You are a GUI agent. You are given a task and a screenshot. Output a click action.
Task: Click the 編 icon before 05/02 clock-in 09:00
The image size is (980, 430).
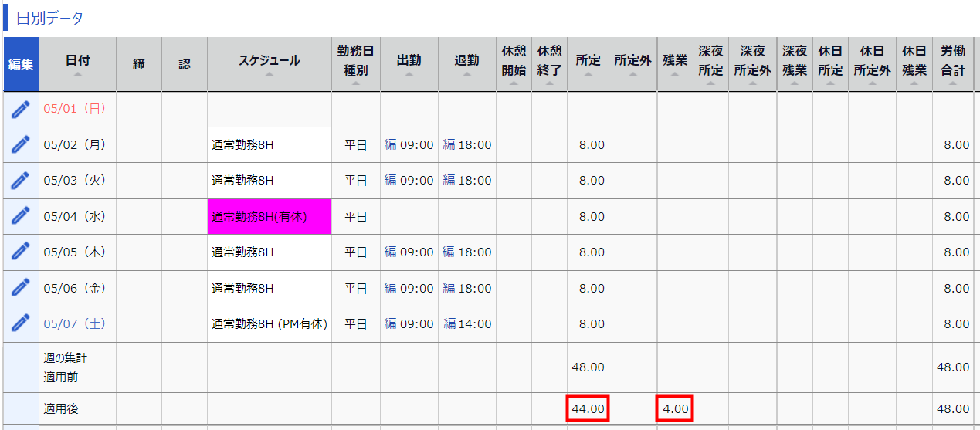pos(390,145)
